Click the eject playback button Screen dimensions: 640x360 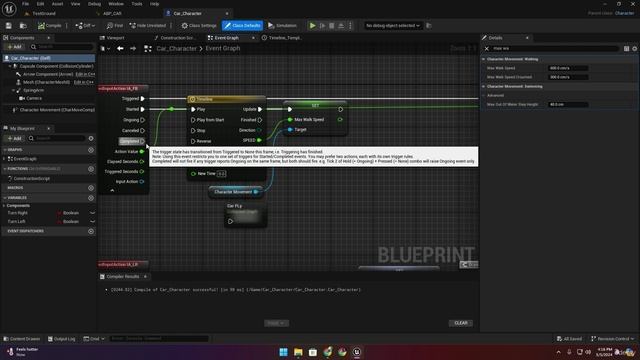(341, 26)
